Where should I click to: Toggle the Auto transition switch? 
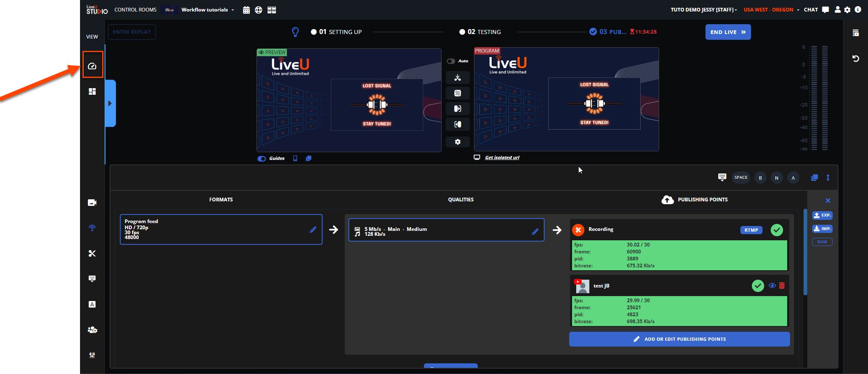tap(451, 61)
